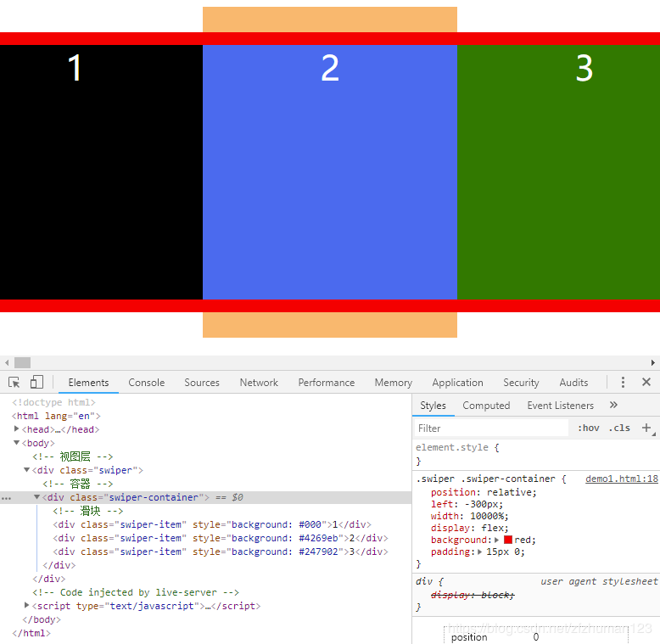Screen dimensions: 660x644
Task: Show more Styles pane tabs chevron
Action: point(613,405)
